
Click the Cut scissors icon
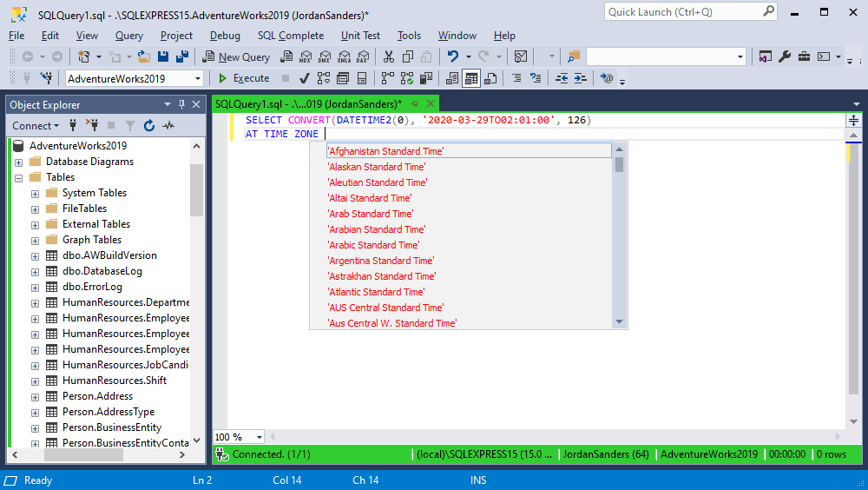coord(389,56)
